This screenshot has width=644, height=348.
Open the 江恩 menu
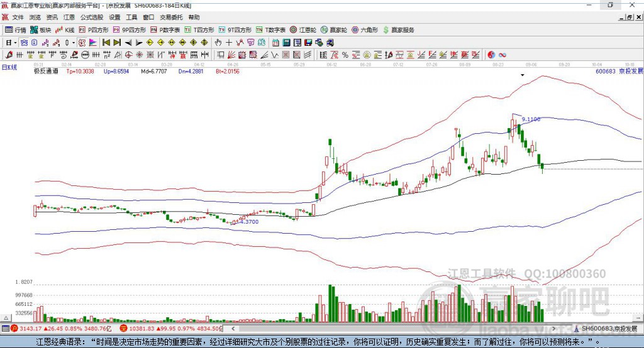[x=69, y=17]
